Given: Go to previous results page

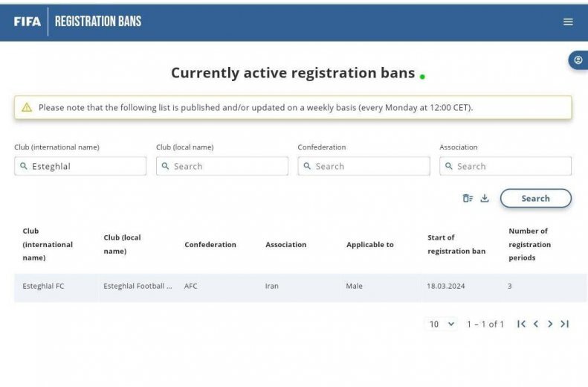Looking at the screenshot, I should 536,324.
